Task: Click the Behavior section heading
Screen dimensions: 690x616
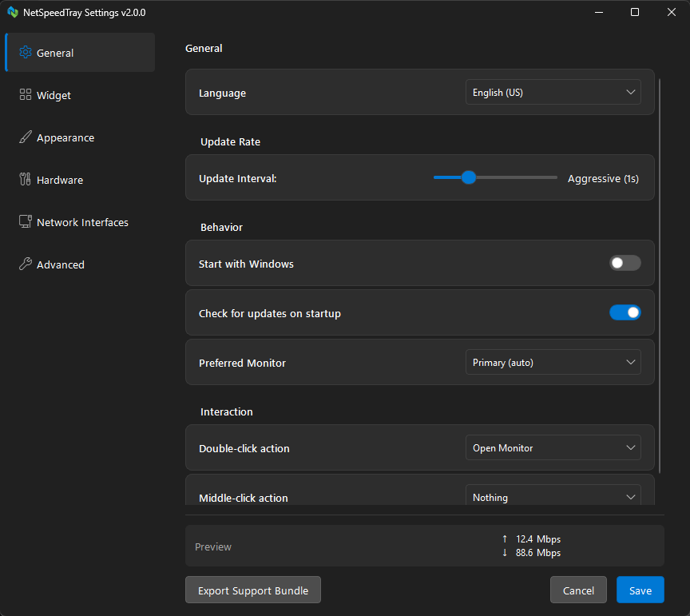Action: [x=221, y=227]
